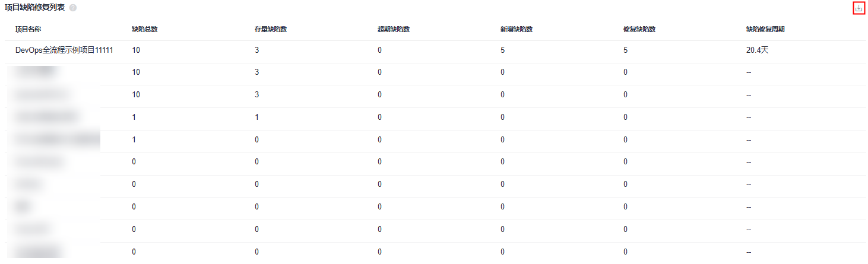Select the 缺陷总数 value in the DevOps row
Viewport: 868px width, 264px height.
[x=136, y=50]
